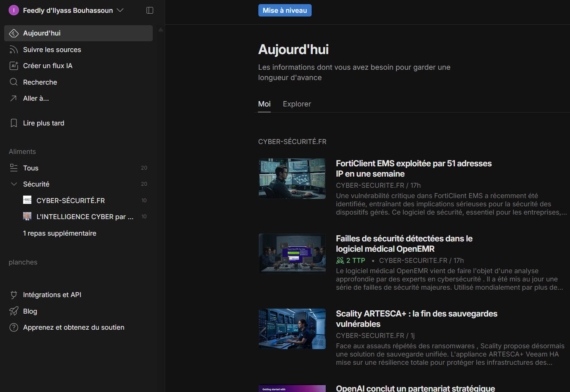Click the count 10 beside CYBER-SÉCURITÉ.FR

(144, 201)
